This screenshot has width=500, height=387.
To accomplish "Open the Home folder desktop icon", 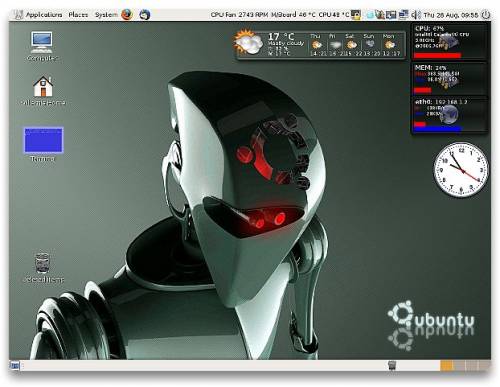I will [x=43, y=91].
